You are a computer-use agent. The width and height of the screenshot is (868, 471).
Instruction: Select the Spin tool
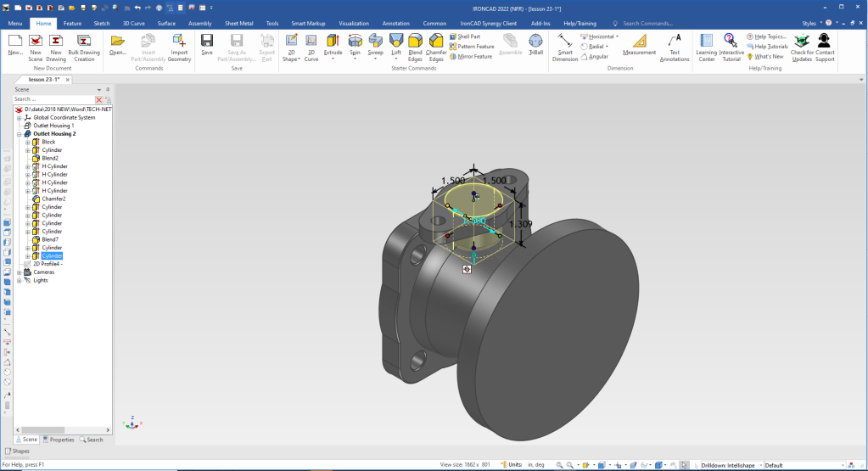(x=355, y=41)
